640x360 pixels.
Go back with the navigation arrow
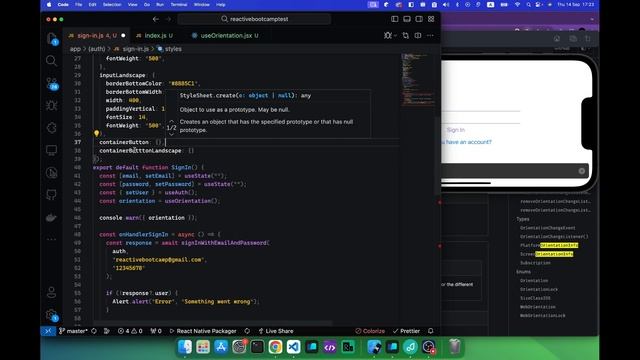pos(156,19)
